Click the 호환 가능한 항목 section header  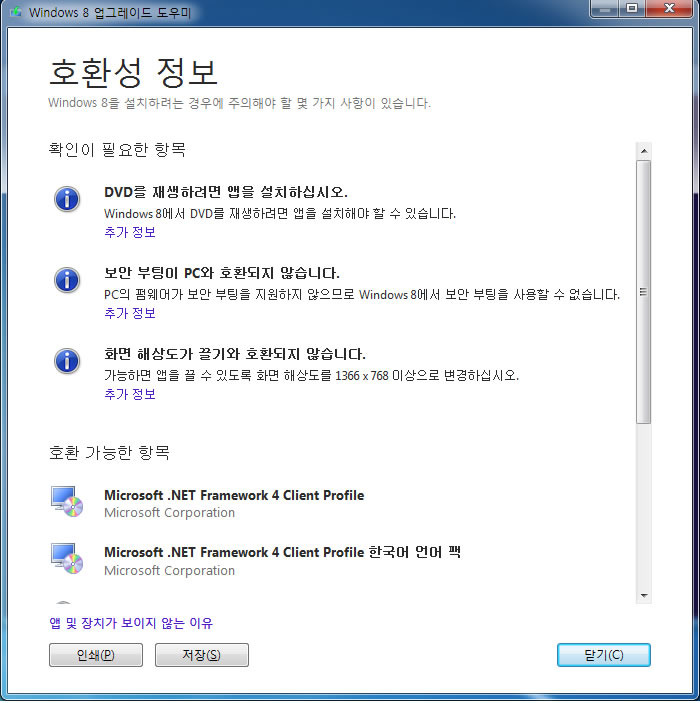[x=109, y=452]
